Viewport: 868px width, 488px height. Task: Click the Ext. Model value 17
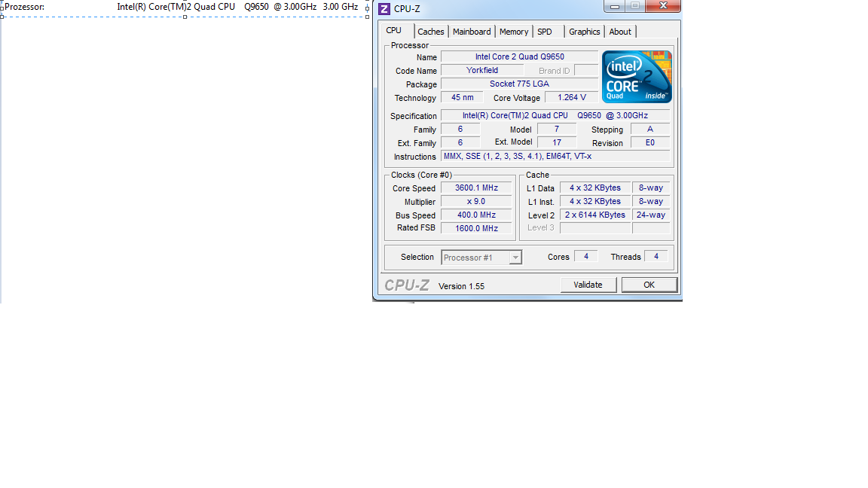556,143
